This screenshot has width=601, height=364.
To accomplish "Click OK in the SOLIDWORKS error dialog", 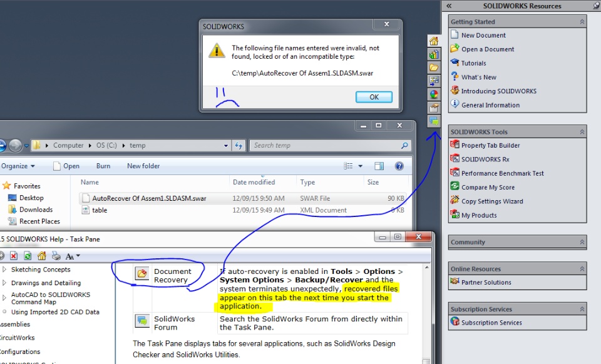I will [374, 97].
